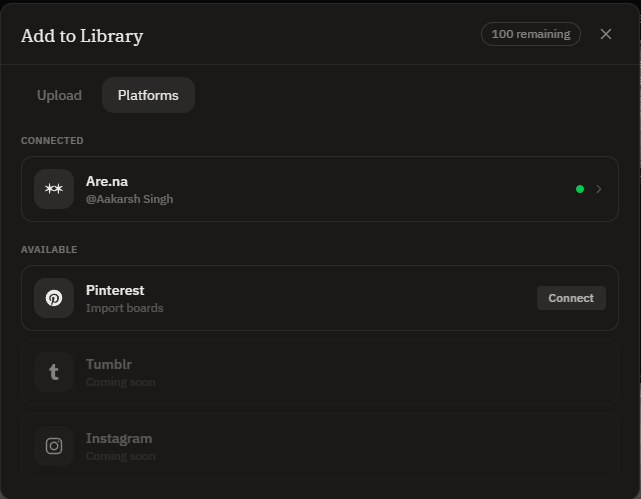Connect the Pinterest account
Screen dimensions: 641x499
571,298
